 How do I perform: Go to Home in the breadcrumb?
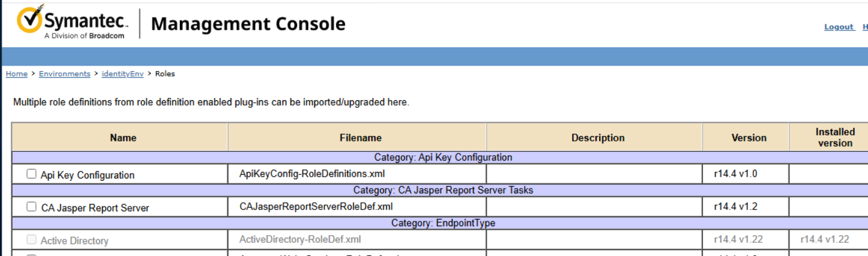(x=17, y=74)
